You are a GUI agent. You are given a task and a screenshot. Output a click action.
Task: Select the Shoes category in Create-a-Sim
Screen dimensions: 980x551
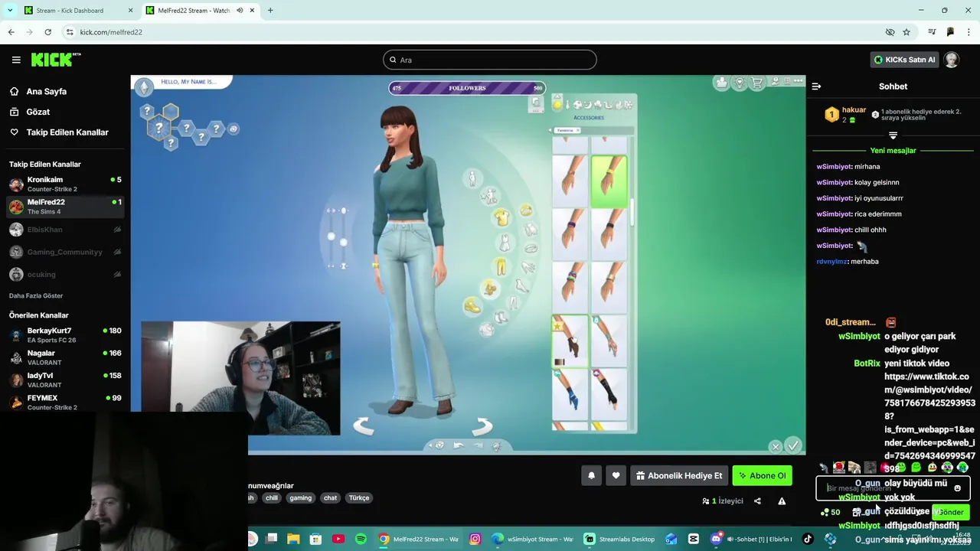point(472,306)
